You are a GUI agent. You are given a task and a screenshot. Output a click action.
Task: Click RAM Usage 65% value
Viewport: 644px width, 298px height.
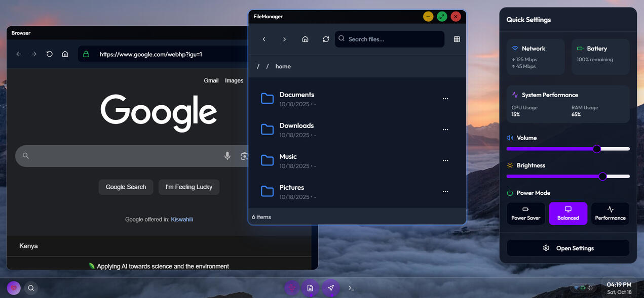pyautogui.click(x=576, y=114)
